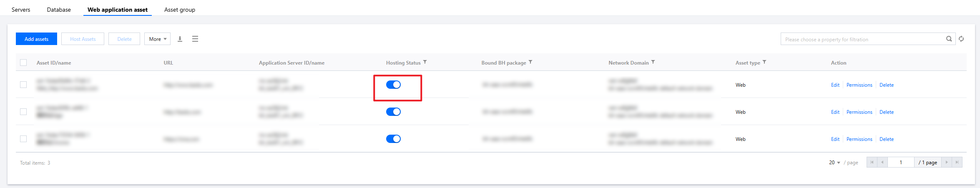Click the Asset type filter icon

click(764, 62)
